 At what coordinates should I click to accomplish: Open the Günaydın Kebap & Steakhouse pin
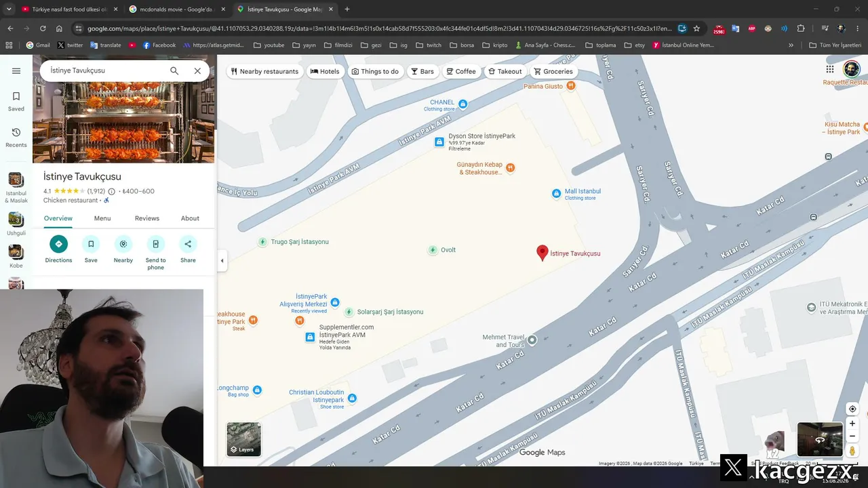click(x=511, y=168)
